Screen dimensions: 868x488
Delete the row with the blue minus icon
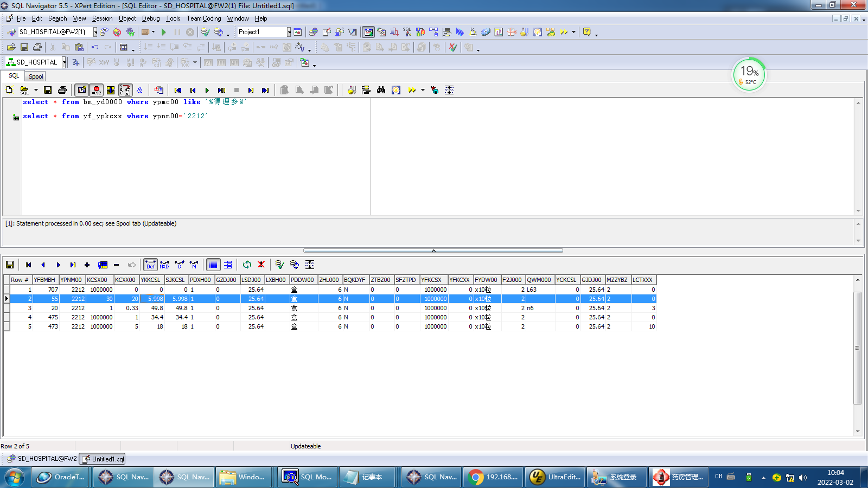pos(116,265)
